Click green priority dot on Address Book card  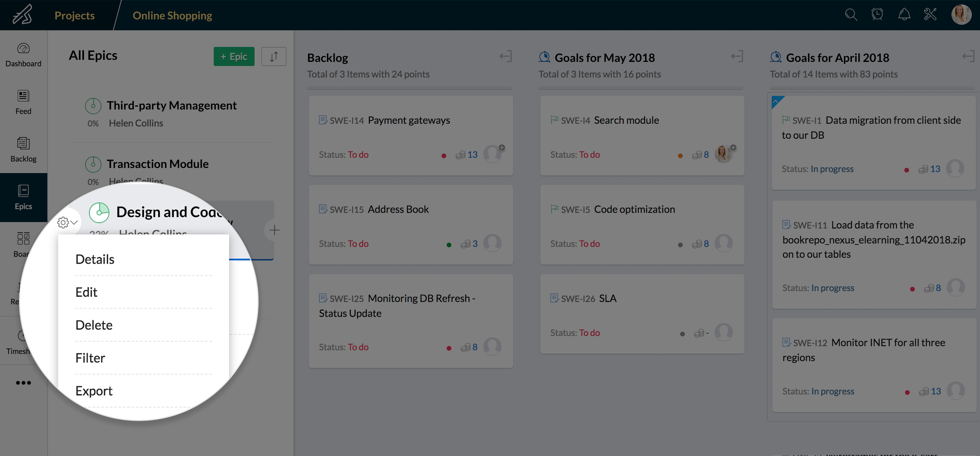click(449, 244)
